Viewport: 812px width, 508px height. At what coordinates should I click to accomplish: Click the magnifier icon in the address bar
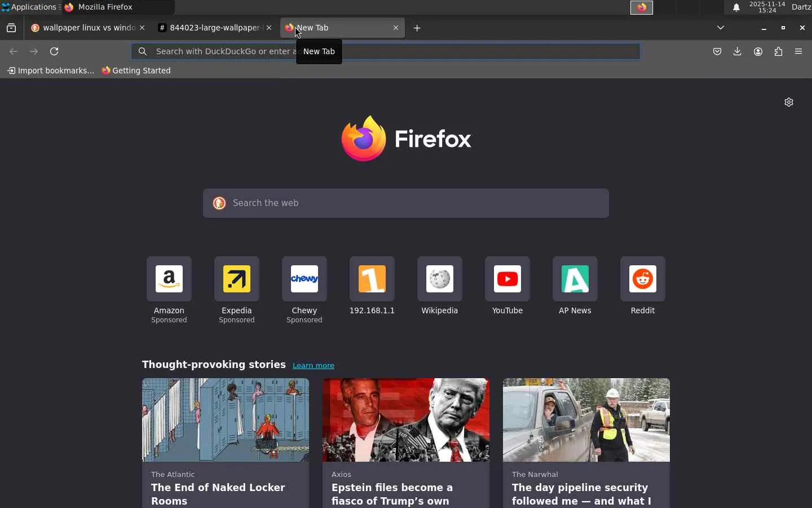pos(143,51)
